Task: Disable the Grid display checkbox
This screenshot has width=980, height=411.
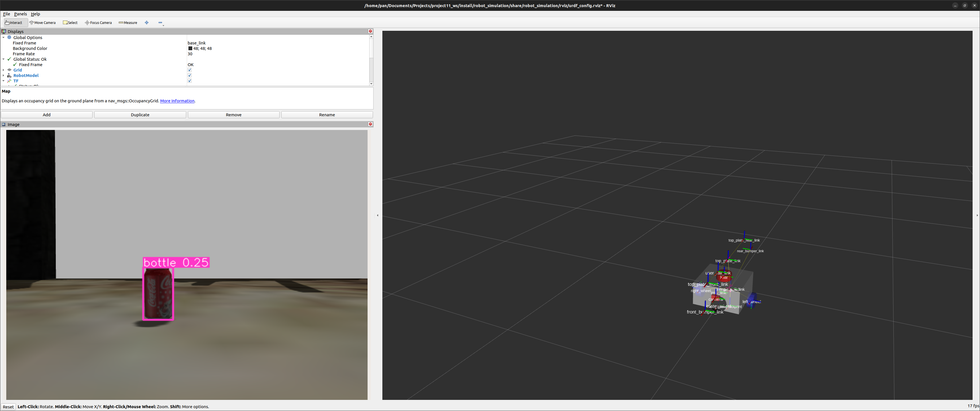Action: 189,70
